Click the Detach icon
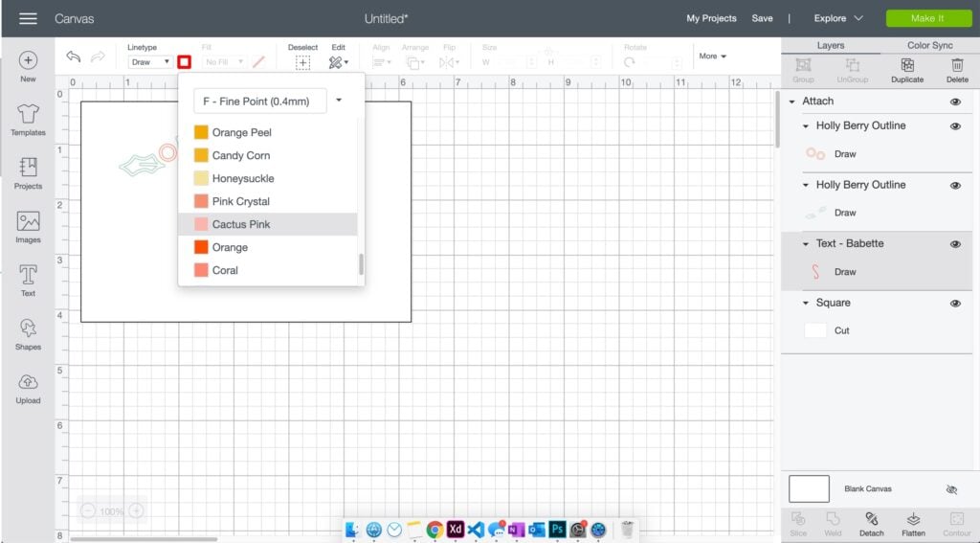980x543 pixels. pos(871,519)
